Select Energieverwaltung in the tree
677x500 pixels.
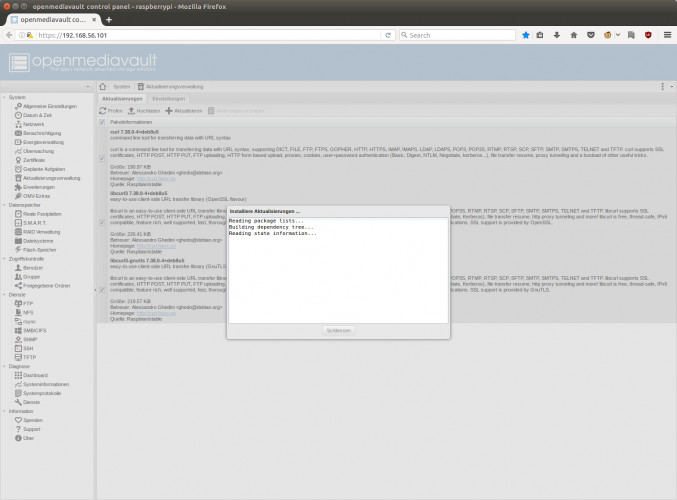point(39,142)
